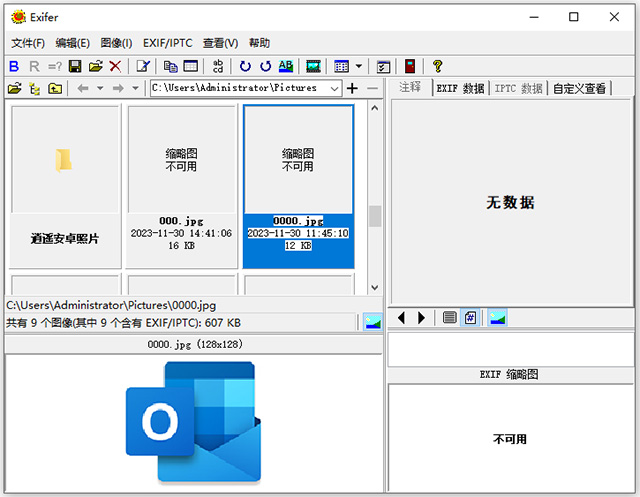Go to parent folder using up-folder icon

click(x=55, y=88)
